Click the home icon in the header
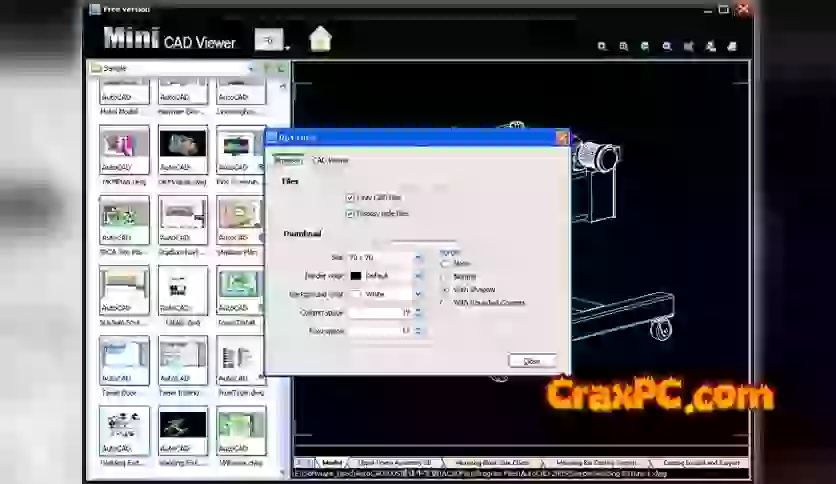 [320, 39]
